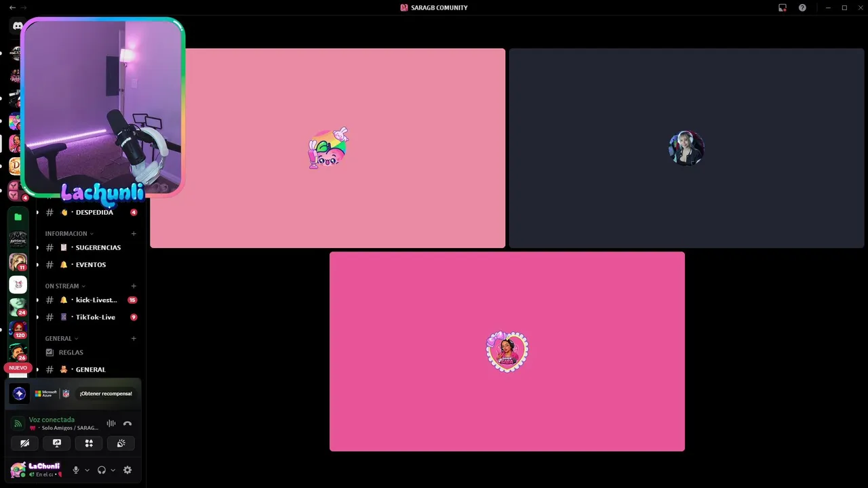Start screen share with monitor icon
The height and width of the screenshot is (488, 868).
(57, 443)
